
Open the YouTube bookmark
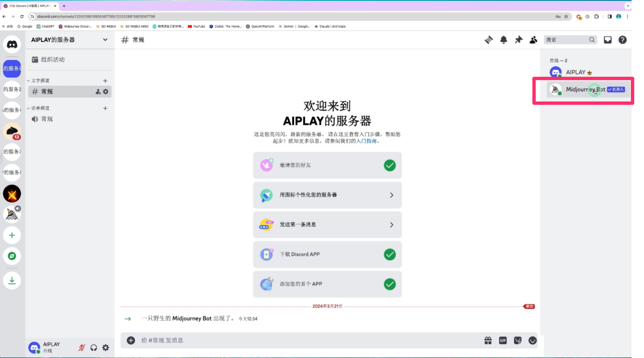click(x=196, y=26)
